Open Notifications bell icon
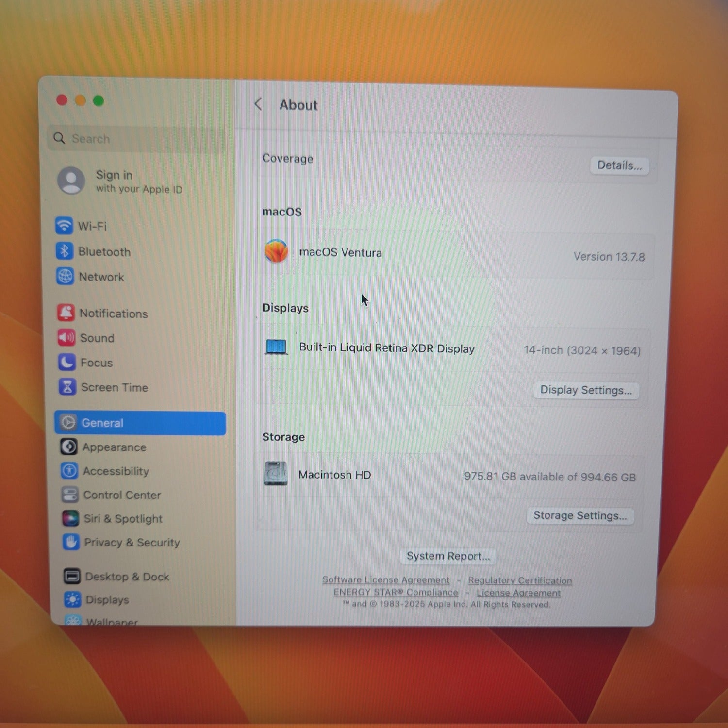The height and width of the screenshot is (728, 728). (66, 313)
